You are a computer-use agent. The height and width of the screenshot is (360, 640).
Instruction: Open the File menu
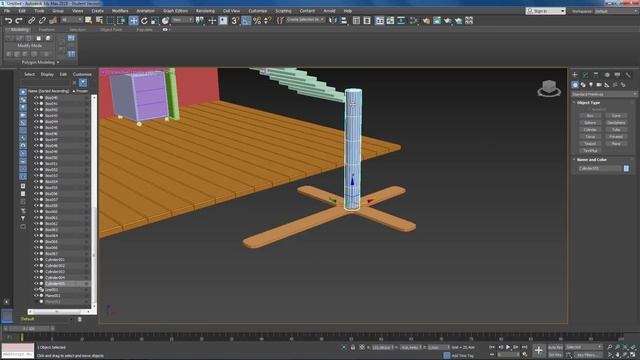(x=7, y=11)
